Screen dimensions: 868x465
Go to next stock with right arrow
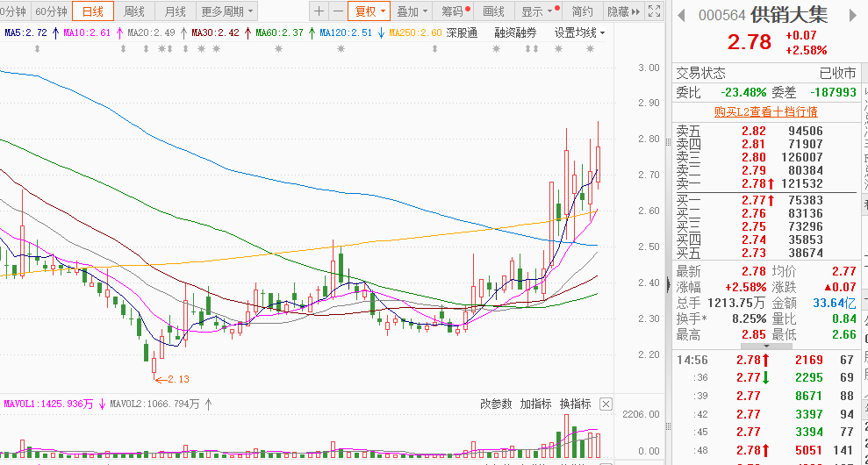pos(852,15)
